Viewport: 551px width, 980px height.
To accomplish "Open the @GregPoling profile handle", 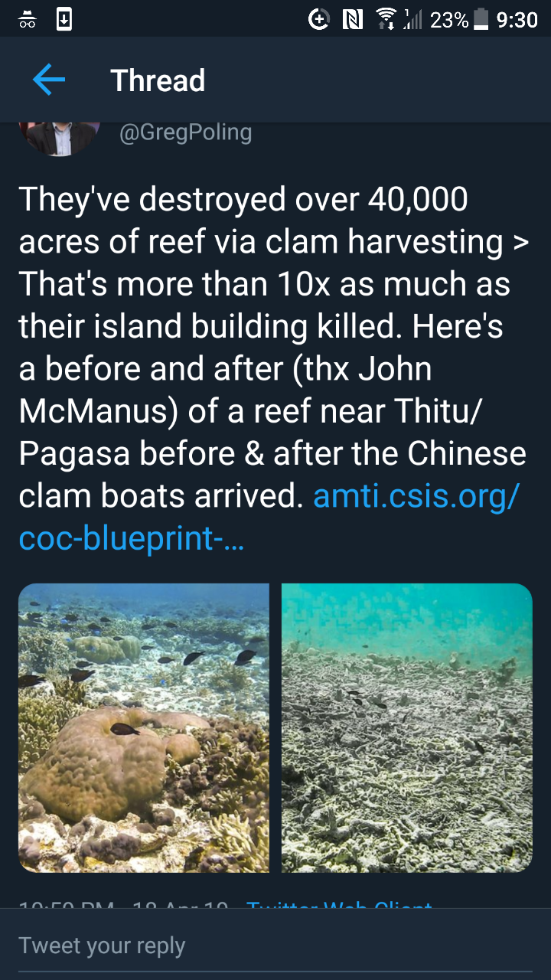I will [x=185, y=132].
